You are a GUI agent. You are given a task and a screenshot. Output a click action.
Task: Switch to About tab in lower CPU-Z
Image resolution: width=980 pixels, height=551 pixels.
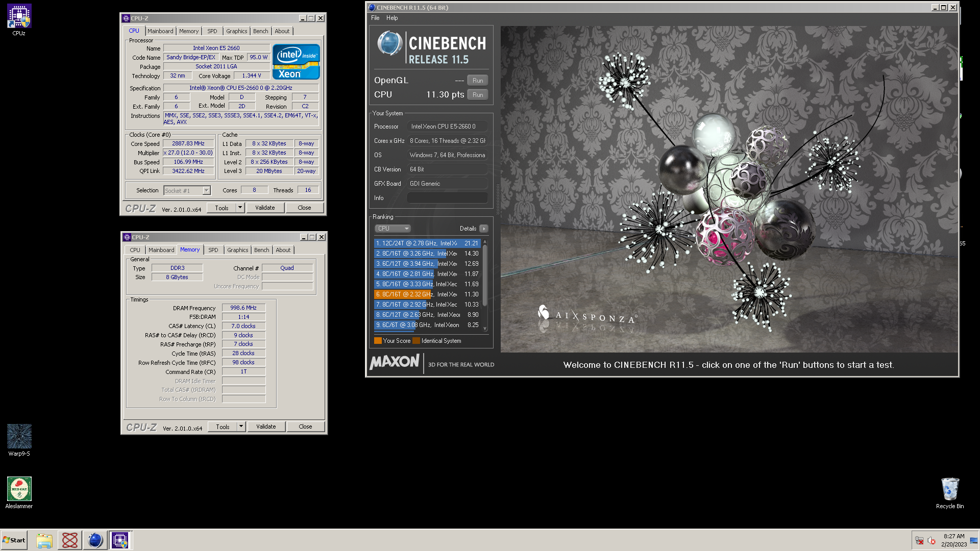tap(283, 250)
